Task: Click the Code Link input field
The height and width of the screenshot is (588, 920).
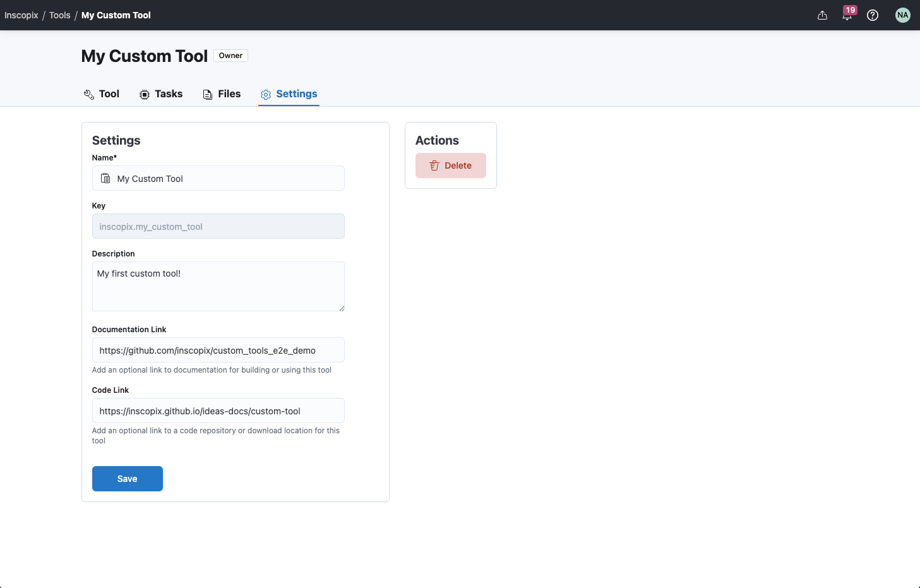Action: coord(218,411)
